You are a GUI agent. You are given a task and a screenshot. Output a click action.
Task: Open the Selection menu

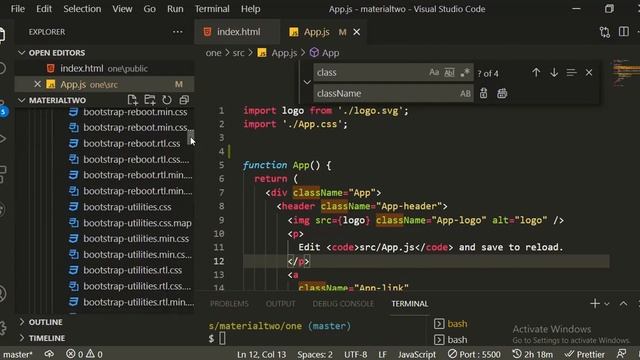click(82, 9)
